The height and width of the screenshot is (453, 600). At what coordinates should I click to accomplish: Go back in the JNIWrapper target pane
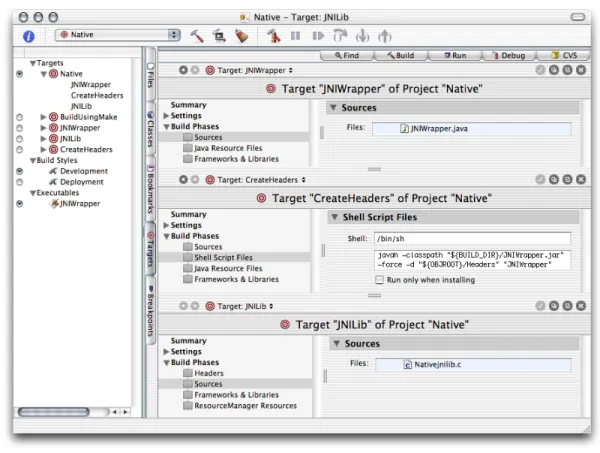coord(183,70)
